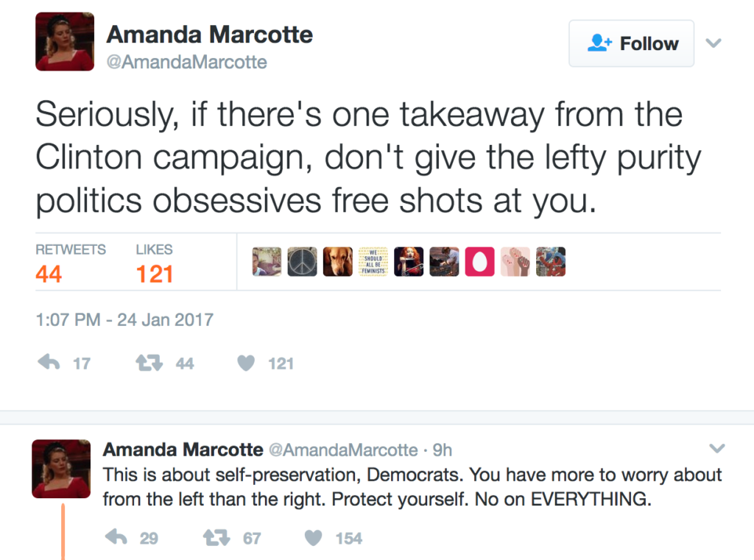754x560 pixels.
Task: Reply to the self-preservation tweet
Action: pyautogui.click(x=116, y=538)
